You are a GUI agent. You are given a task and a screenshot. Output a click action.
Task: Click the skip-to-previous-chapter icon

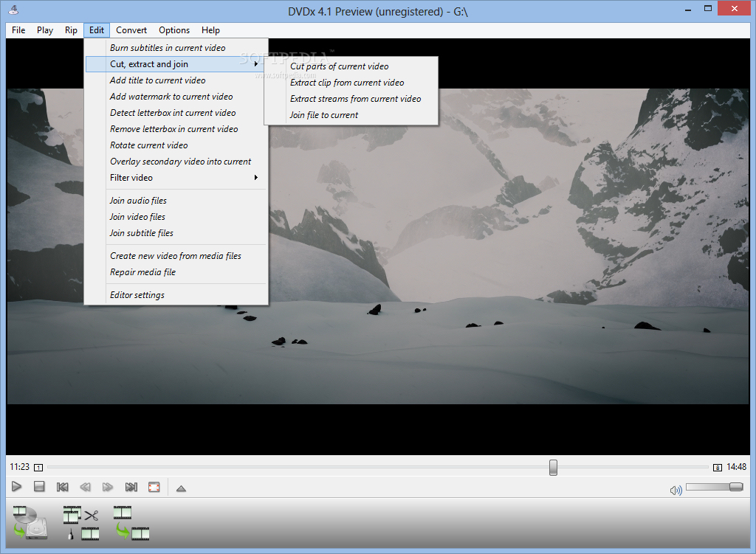pyautogui.click(x=62, y=487)
